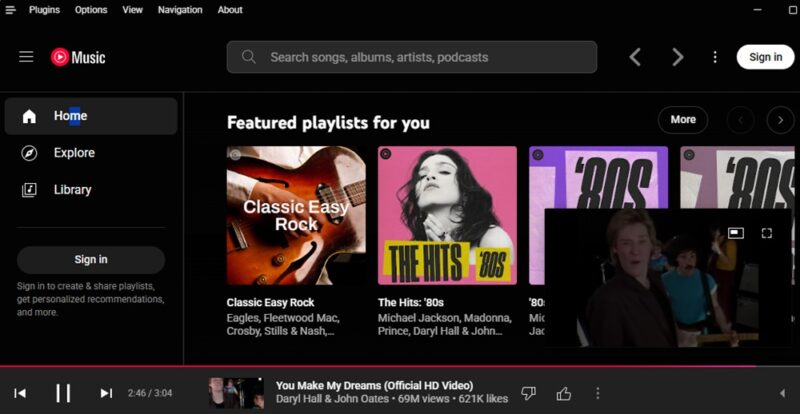The height and width of the screenshot is (414, 800).
Task: Click the Home house icon
Action: click(x=29, y=116)
